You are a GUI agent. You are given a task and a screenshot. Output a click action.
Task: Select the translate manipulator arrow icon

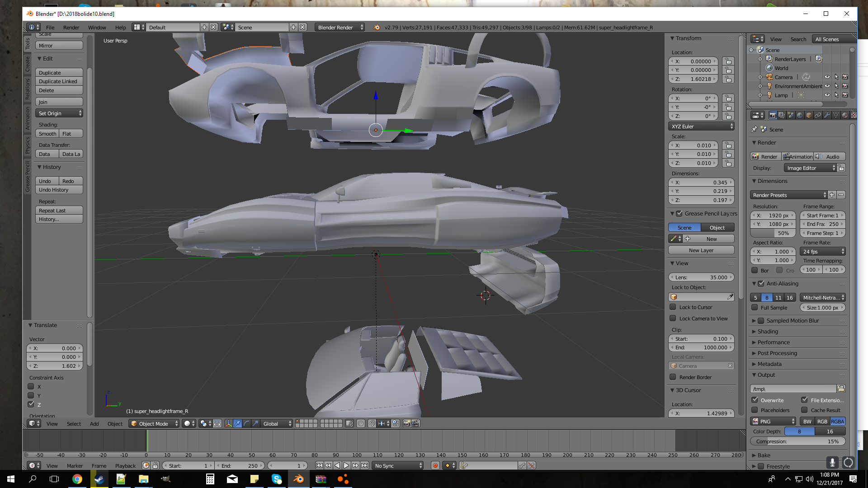pos(237,424)
